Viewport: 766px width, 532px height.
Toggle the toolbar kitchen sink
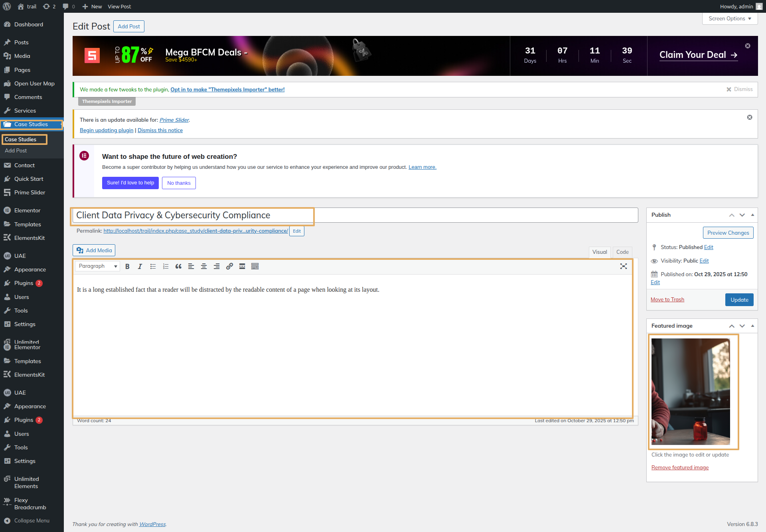255,266
